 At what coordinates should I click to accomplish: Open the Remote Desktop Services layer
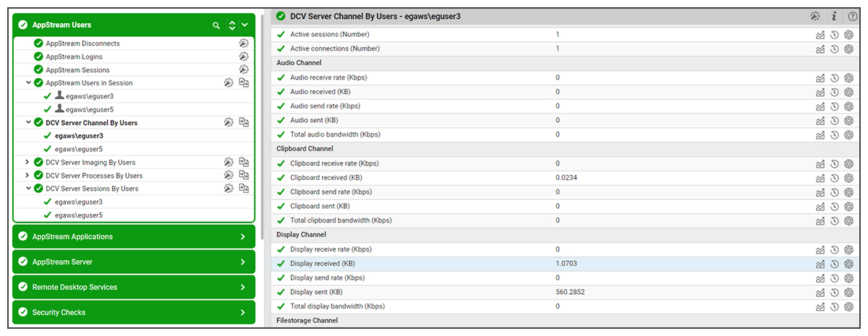coord(134,287)
